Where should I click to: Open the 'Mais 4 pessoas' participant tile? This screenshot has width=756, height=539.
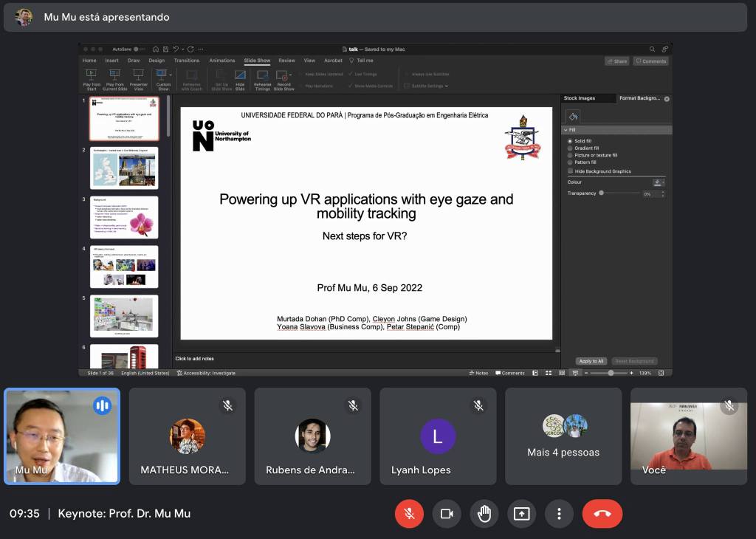[563, 436]
